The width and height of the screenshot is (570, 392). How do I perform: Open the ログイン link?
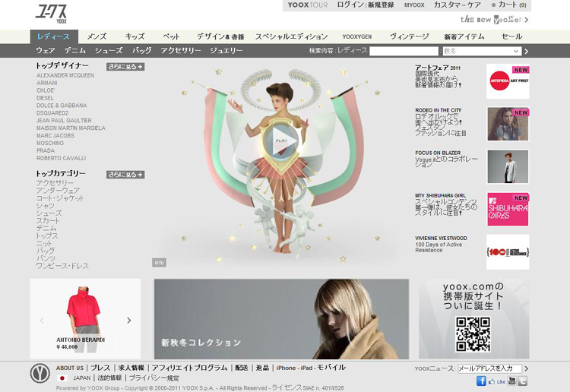coord(350,5)
